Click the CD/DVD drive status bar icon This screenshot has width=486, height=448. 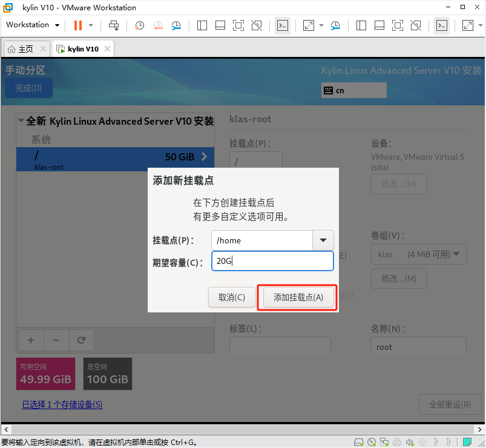click(372, 442)
